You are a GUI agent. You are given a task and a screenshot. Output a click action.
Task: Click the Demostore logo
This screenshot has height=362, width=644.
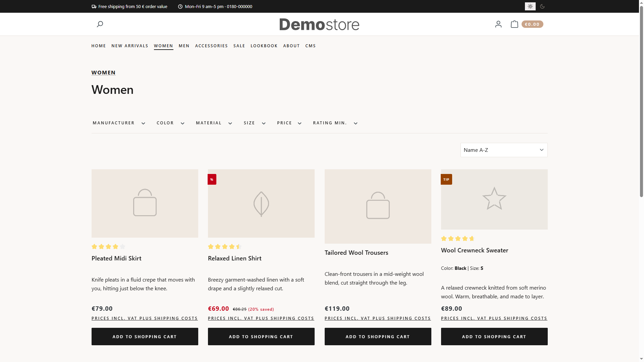point(319,24)
